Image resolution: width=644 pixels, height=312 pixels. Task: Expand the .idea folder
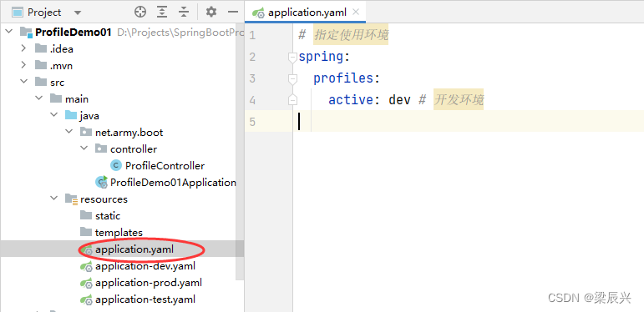click(x=24, y=48)
